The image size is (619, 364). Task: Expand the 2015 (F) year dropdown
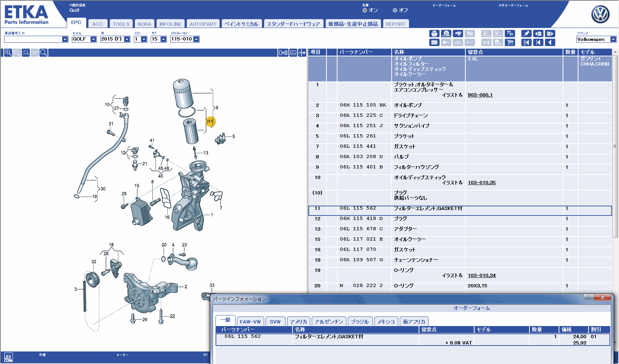pos(127,39)
